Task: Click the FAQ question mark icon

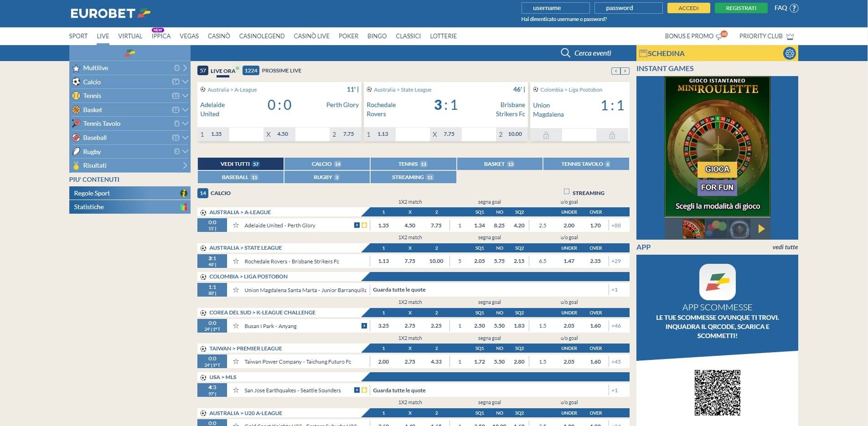Action: 794,8
